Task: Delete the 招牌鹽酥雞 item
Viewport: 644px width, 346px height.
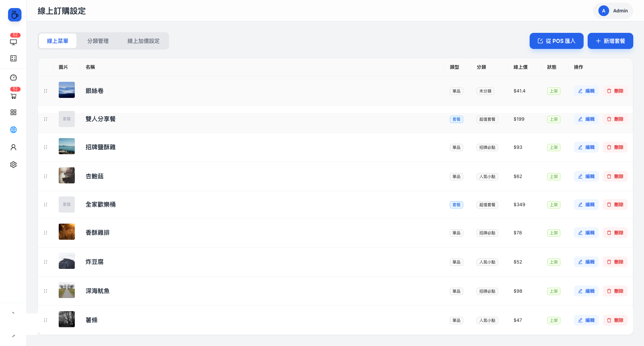Action: [615, 147]
